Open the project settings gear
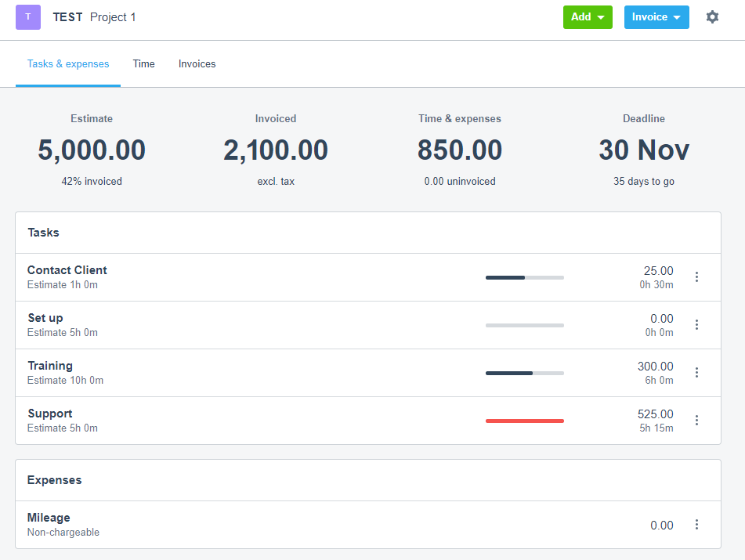Viewport: 745px width, 560px height. coord(712,16)
